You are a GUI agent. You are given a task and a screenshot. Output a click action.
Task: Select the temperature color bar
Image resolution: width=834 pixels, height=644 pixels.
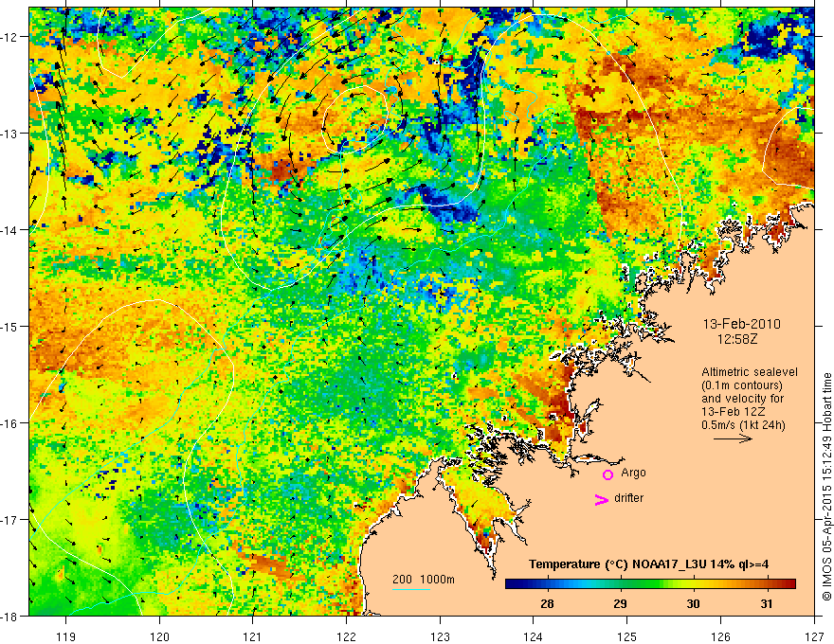click(x=650, y=584)
